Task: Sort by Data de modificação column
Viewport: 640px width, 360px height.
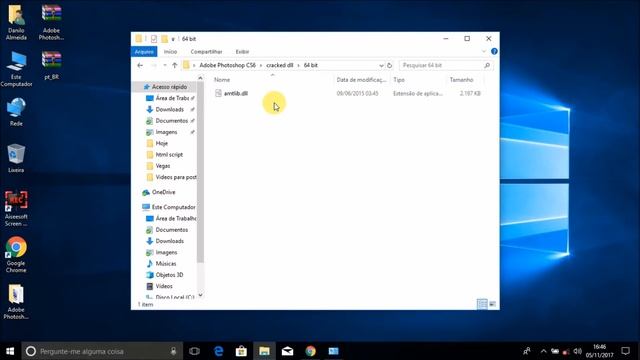Action: pos(361,80)
